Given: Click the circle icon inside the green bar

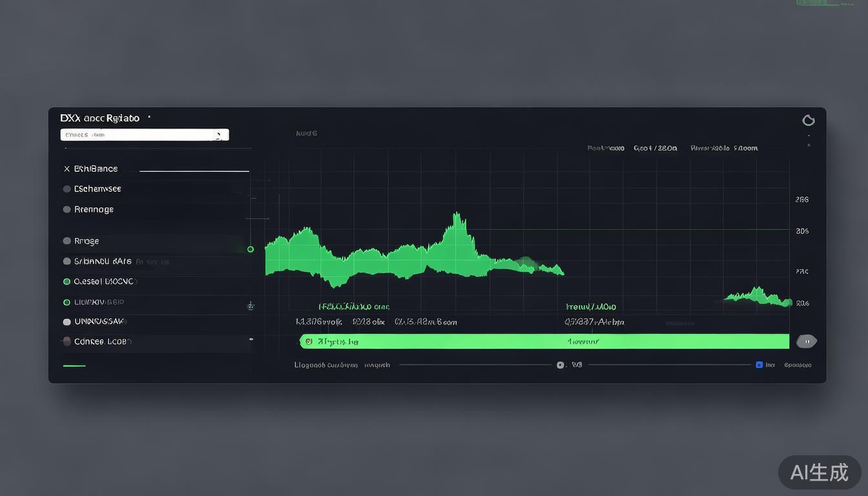Looking at the screenshot, I should [x=309, y=341].
